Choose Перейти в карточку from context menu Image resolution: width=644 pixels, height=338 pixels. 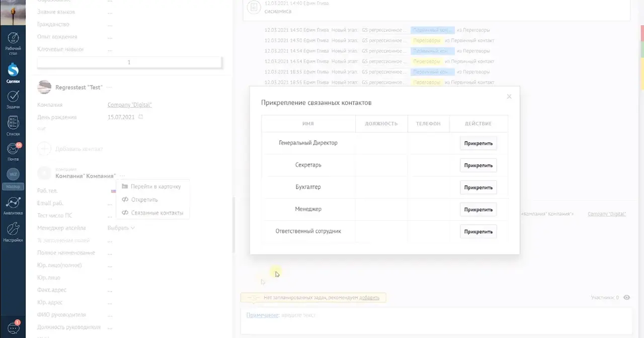pyautogui.click(x=152, y=186)
